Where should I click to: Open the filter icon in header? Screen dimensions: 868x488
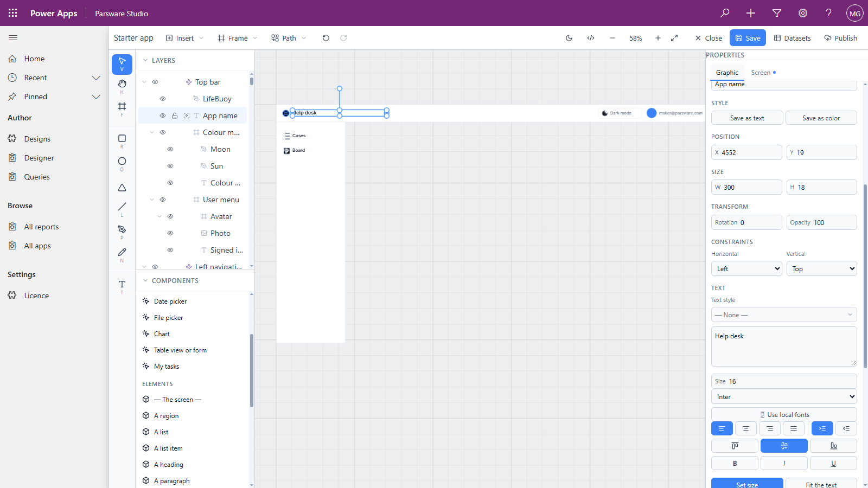coord(777,13)
